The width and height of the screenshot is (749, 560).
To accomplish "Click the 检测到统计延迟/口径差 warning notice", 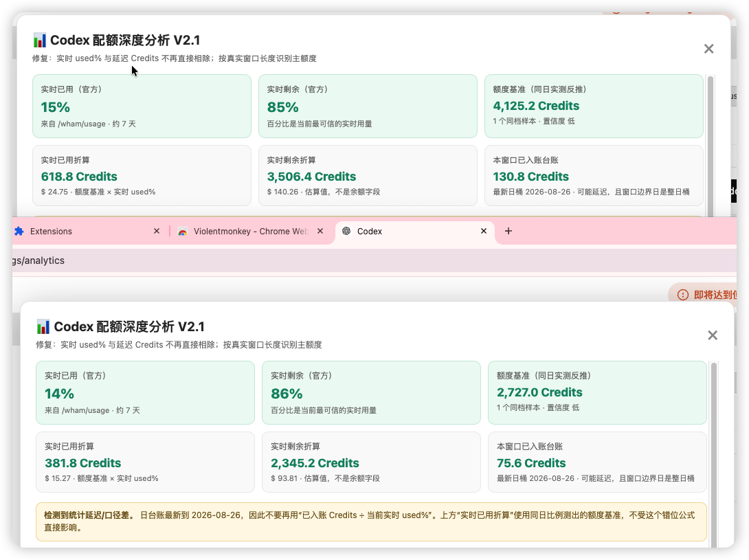I will pyautogui.click(x=371, y=522).
